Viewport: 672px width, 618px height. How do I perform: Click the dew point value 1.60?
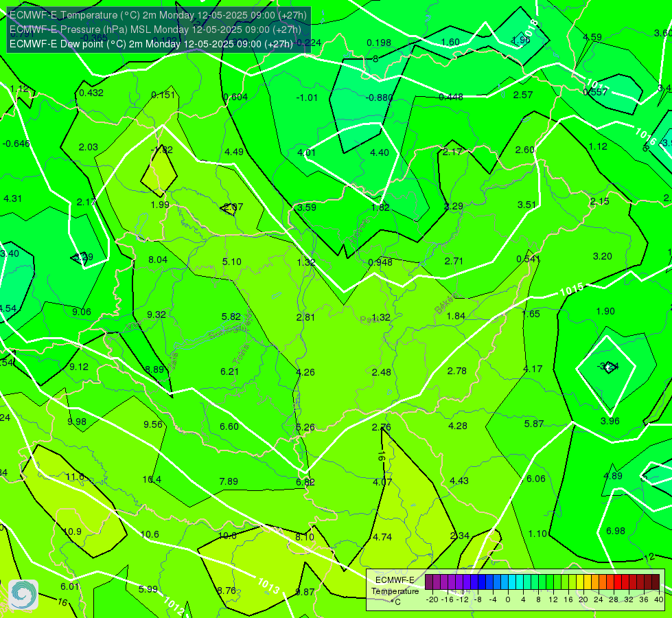pyautogui.click(x=450, y=42)
